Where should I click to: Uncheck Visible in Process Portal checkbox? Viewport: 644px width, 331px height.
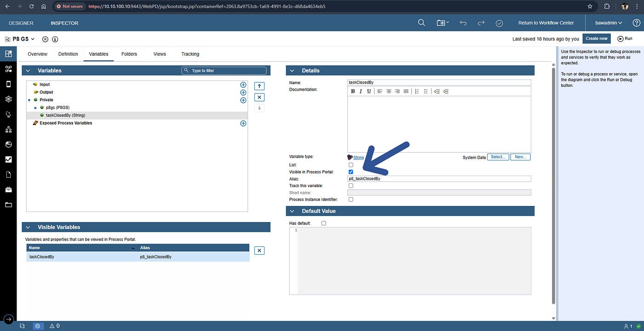(x=351, y=172)
